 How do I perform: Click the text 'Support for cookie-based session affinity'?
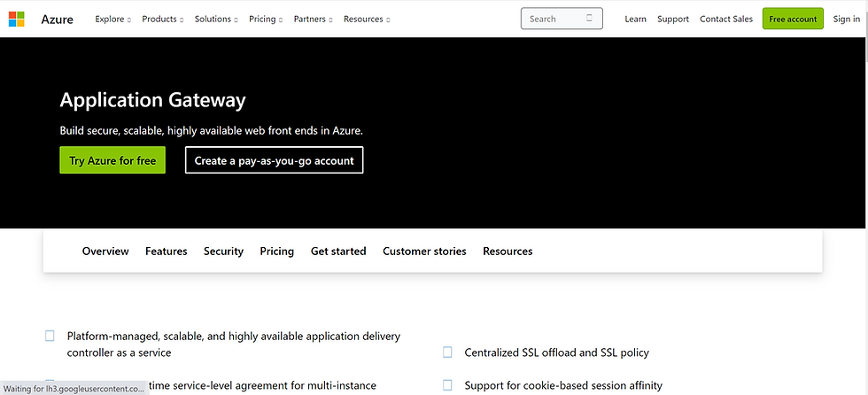(563, 385)
